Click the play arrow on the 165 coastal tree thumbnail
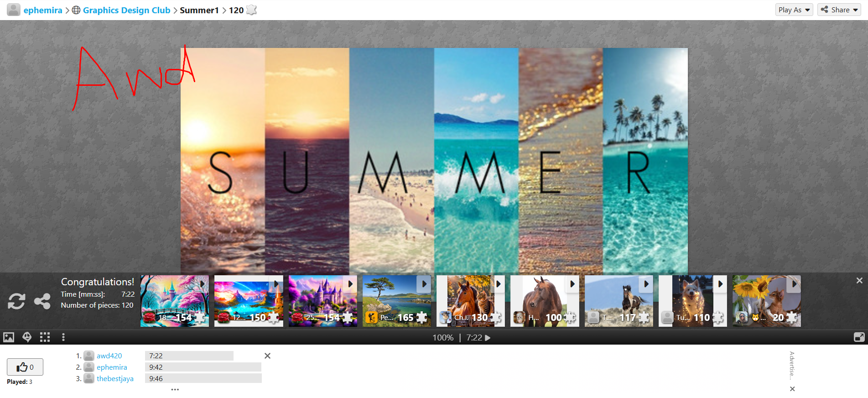868x398 pixels. (x=424, y=284)
